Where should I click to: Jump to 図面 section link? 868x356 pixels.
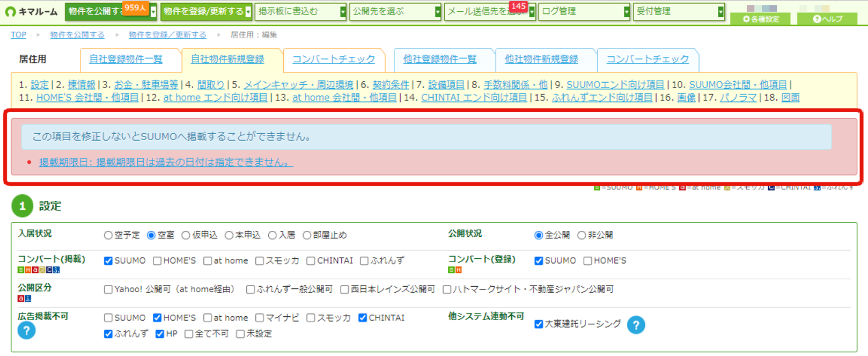[791, 98]
